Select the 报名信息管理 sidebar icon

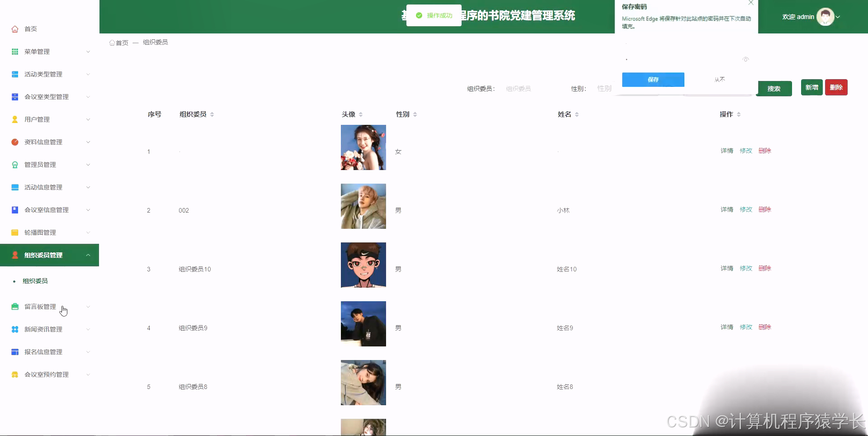[14, 351]
